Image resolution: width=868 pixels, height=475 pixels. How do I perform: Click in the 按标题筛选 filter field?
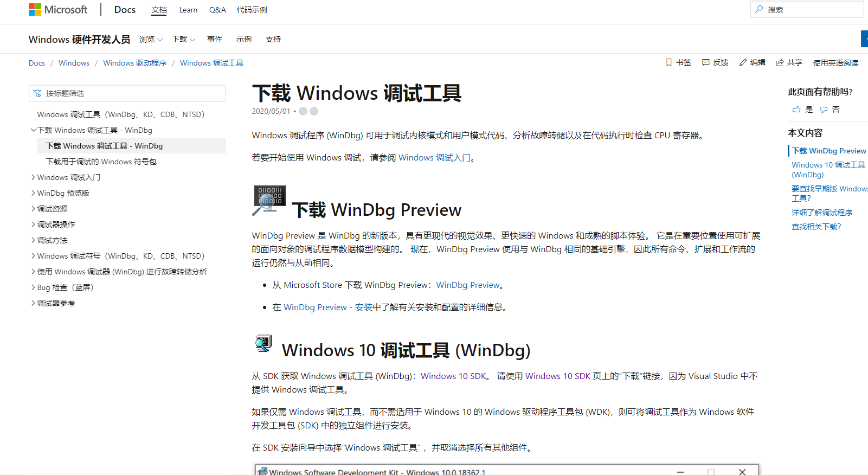click(127, 93)
